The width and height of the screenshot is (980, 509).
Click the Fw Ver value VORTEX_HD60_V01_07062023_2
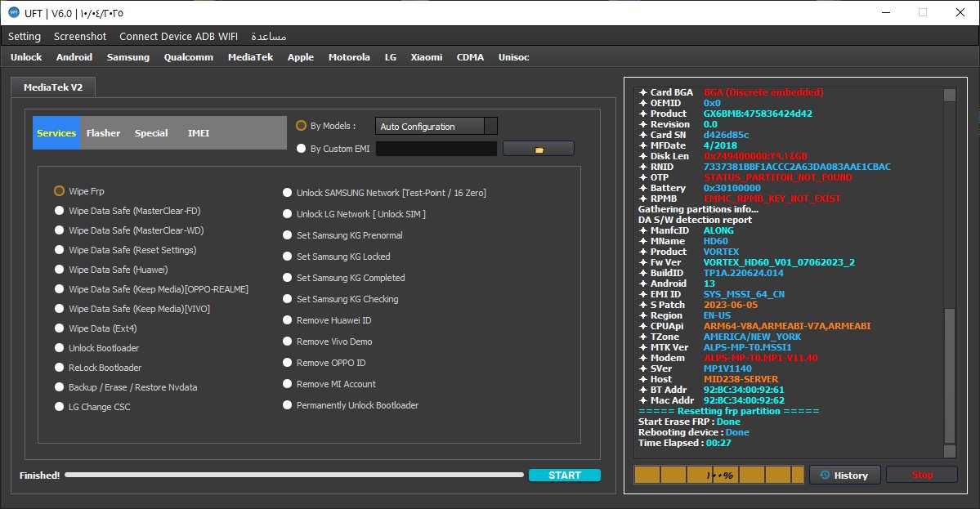(x=779, y=262)
